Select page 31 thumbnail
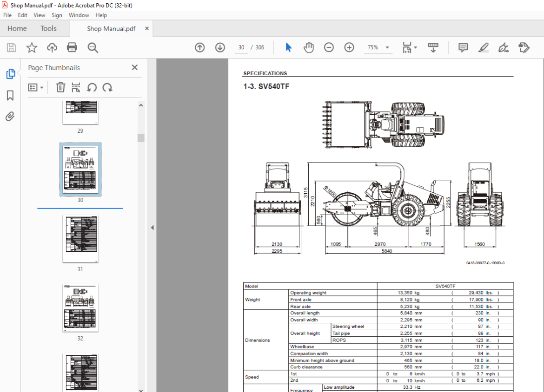This screenshot has width=544, height=392. 80,239
